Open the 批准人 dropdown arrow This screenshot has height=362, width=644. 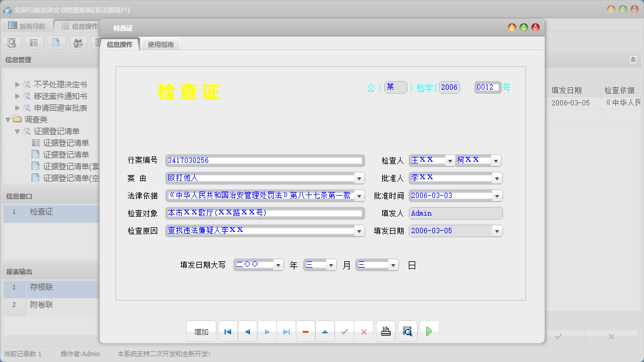click(x=497, y=178)
